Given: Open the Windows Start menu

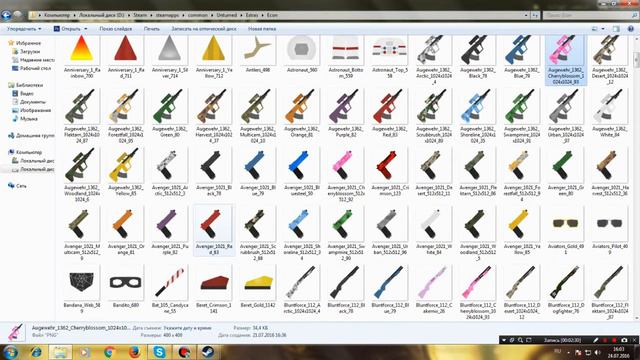Looking at the screenshot, I should point(11,352).
